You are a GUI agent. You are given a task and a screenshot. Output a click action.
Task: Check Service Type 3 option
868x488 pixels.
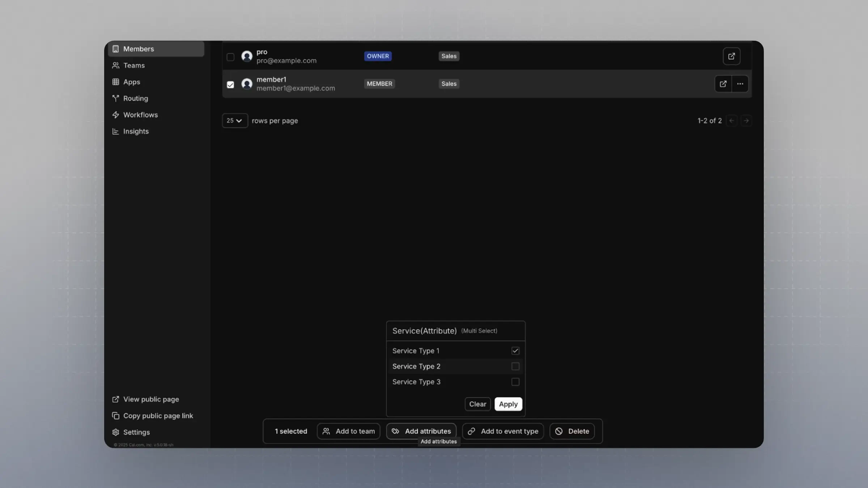pyautogui.click(x=515, y=382)
